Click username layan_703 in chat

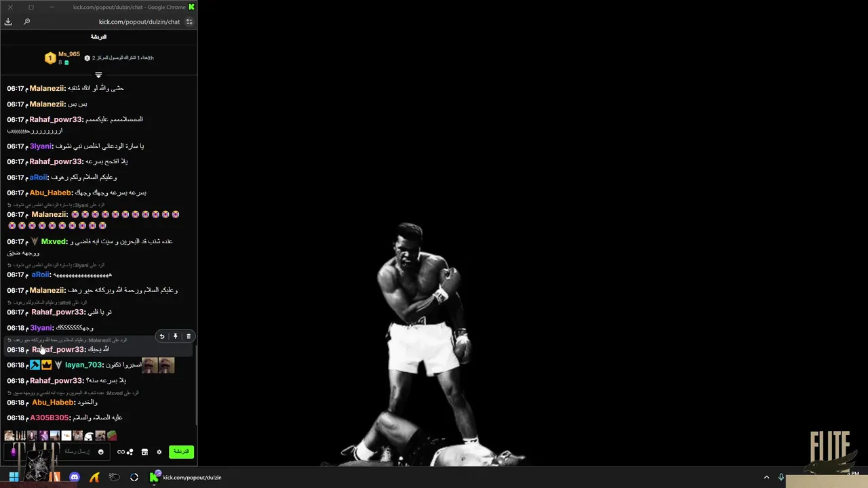click(x=83, y=365)
